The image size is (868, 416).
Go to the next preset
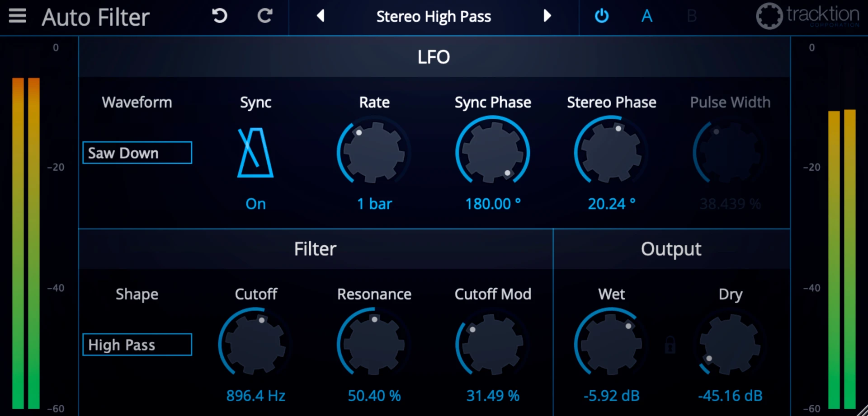click(547, 16)
